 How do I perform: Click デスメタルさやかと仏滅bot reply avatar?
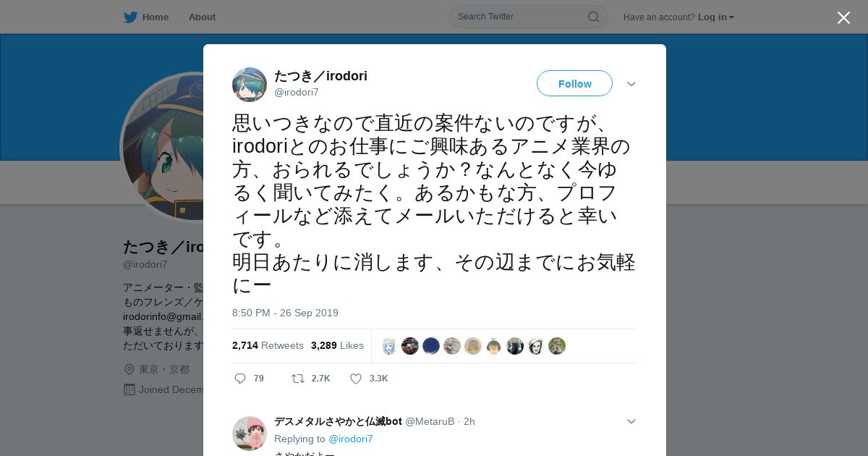click(250, 434)
